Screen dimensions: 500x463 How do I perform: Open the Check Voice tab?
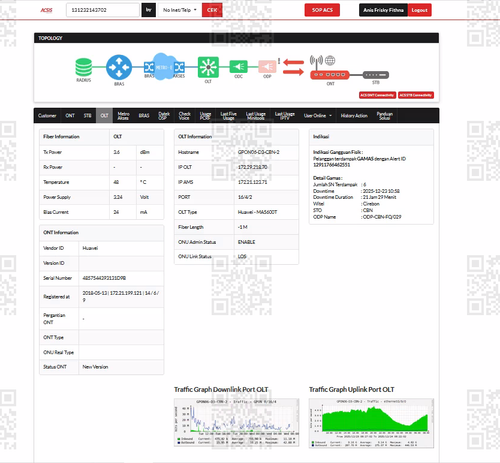(184, 116)
